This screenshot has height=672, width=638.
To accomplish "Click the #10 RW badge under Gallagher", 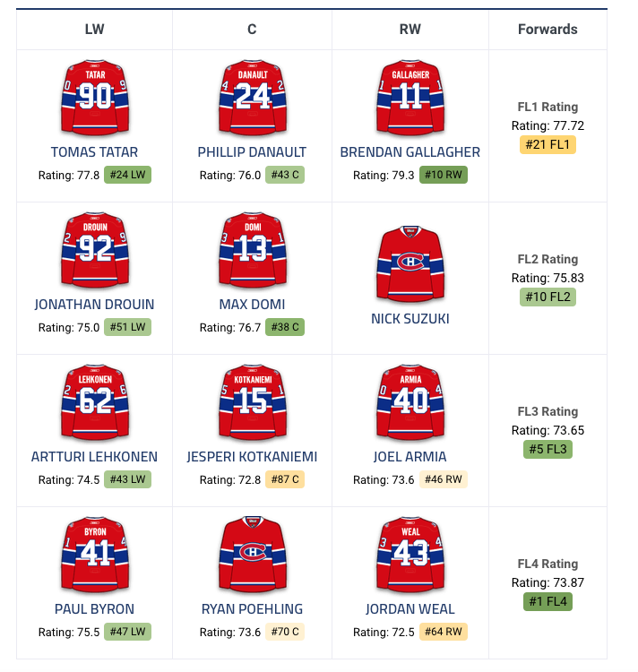I will click(444, 175).
